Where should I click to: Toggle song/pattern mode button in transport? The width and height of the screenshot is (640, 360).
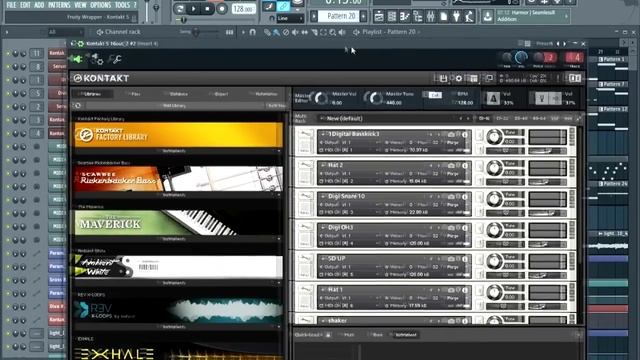[x=180, y=8]
